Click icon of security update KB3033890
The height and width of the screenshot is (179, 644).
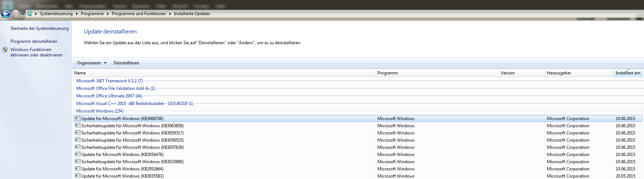tap(78, 161)
